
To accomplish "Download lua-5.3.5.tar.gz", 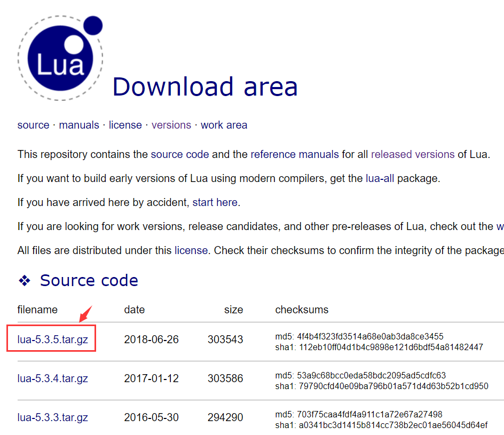I will coord(53,339).
